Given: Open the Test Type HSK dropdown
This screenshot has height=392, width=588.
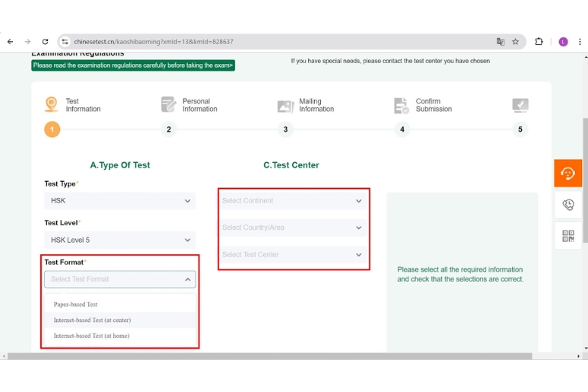Looking at the screenshot, I should (x=120, y=201).
